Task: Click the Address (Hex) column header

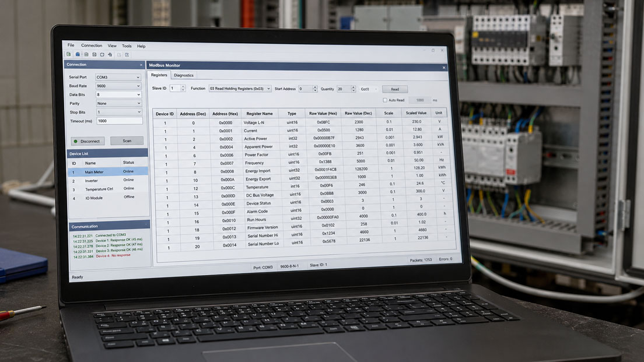Action: (x=225, y=114)
